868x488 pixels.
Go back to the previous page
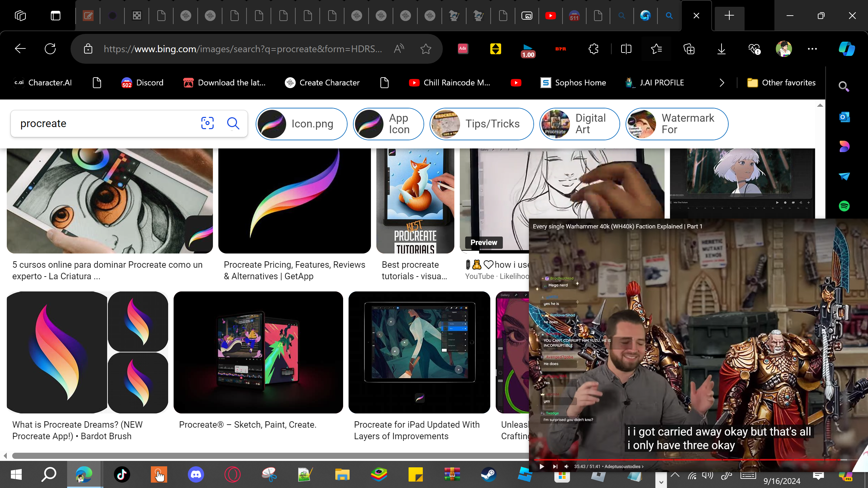pos(20,49)
